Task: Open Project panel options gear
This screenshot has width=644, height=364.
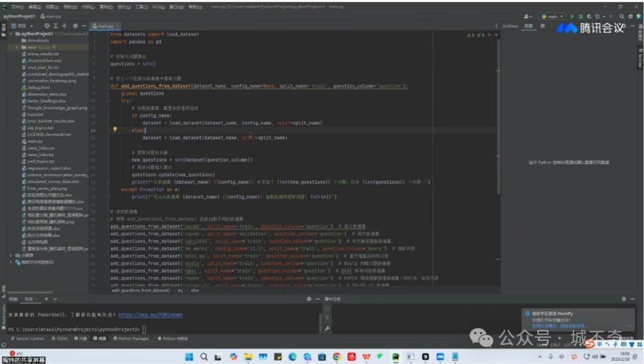Action: pyautogui.click(x=75, y=26)
